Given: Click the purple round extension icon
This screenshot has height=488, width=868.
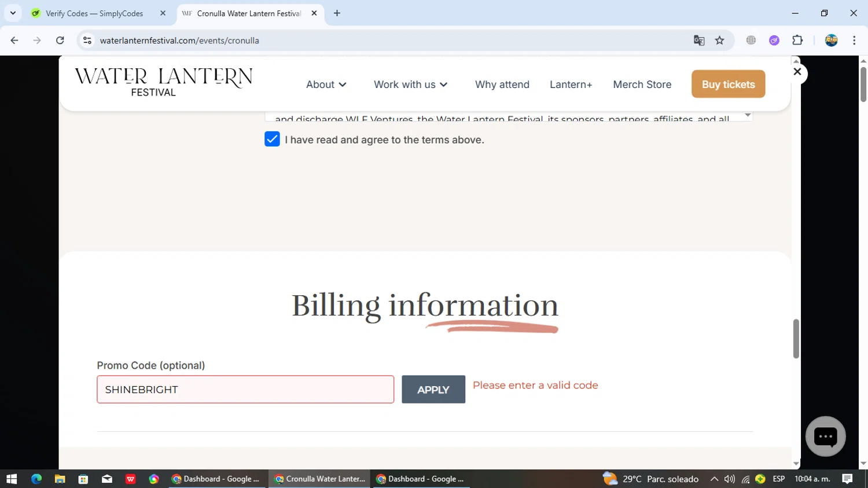Looking at the screenshot, I should click(774, 41).
